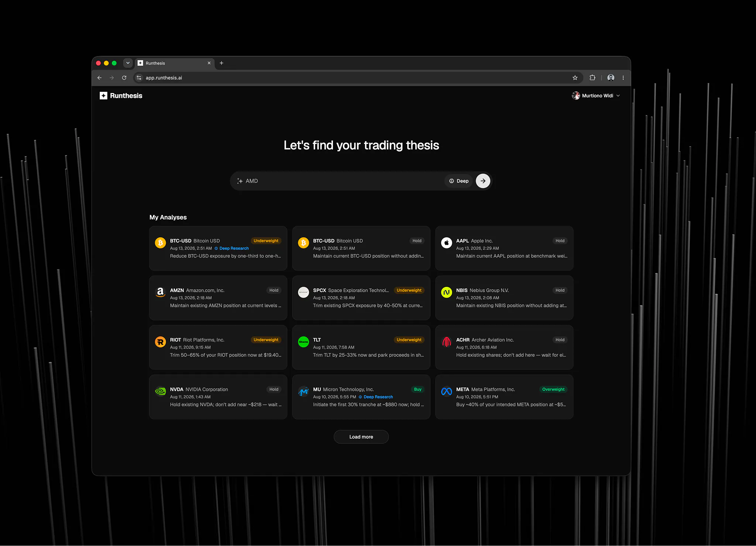Screen dimensions: 756x546
Task: Click the Underweight badge on SPCX card
Action: pyautogui.click(x=409, y=290)
